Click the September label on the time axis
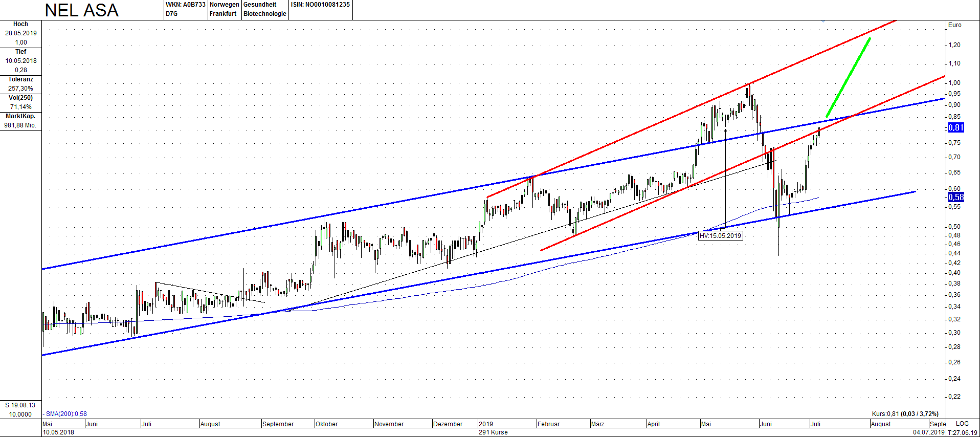This screenshot has height=437, width=980. coord(278,424)
